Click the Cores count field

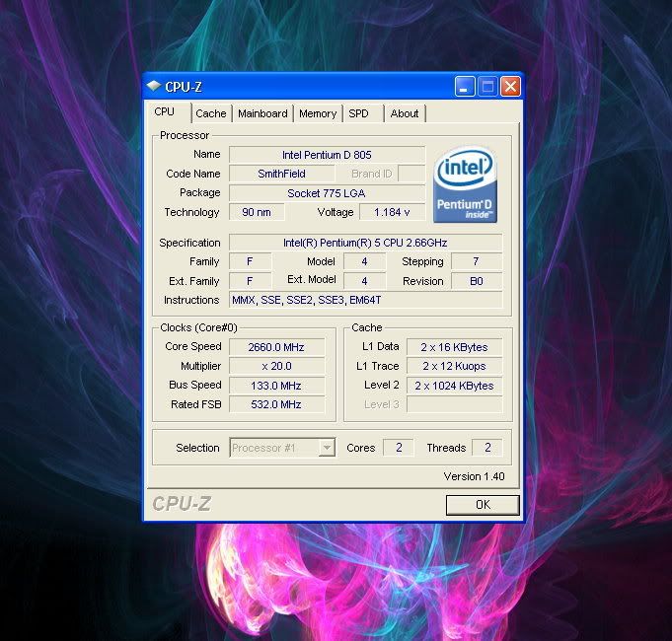click(x=399, y=448)
